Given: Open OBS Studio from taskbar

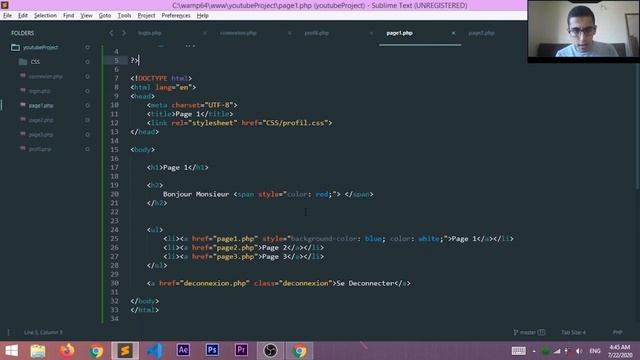Looking at the screenshot, I should (x=270, y=351).
